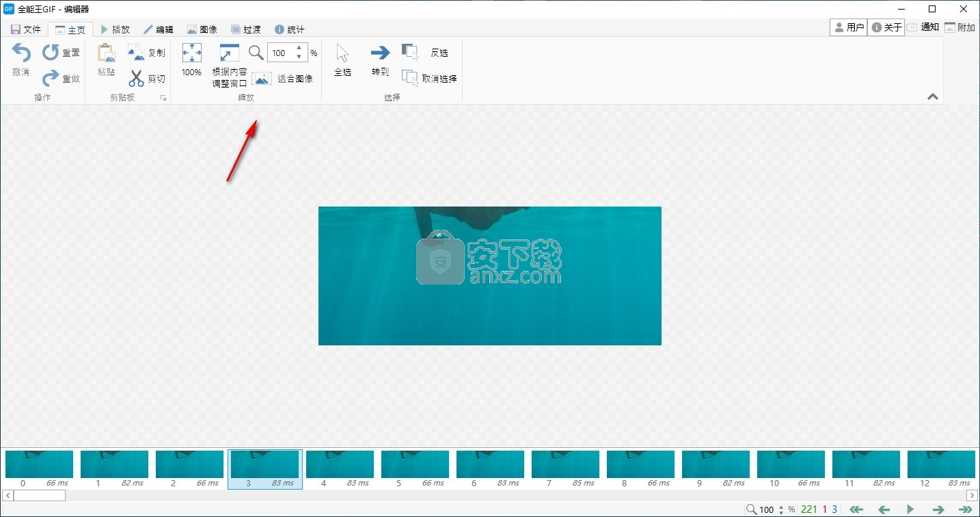Image resolution: width=980 pixels, height=517 pixels.
Task: Click the red 1 selected count
Action: pos(824,509)
